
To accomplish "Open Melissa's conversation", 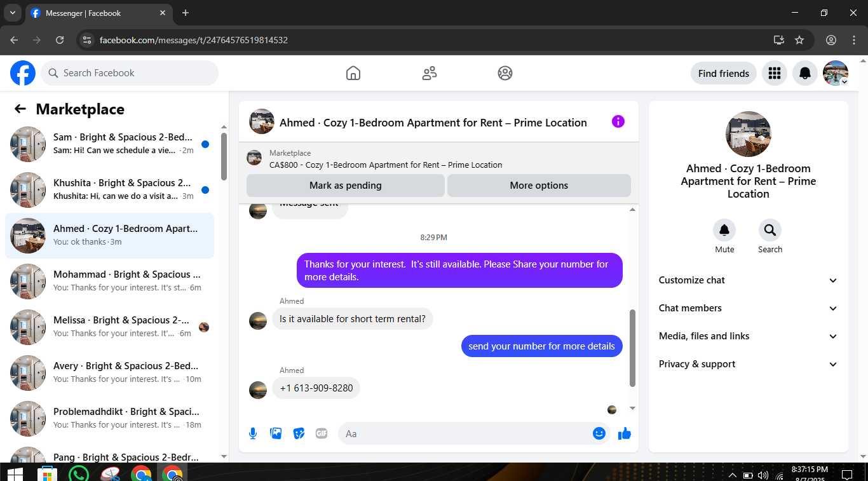I will (x=110, y=327).
